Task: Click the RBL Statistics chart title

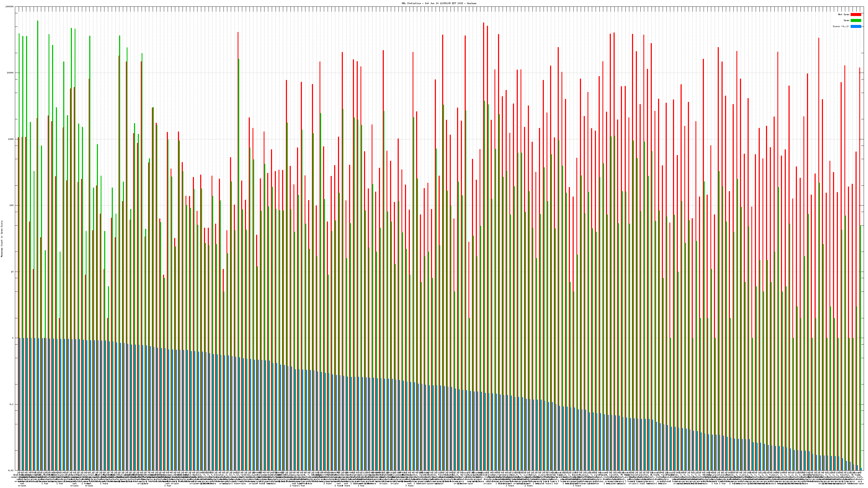Action: (439, 3)
